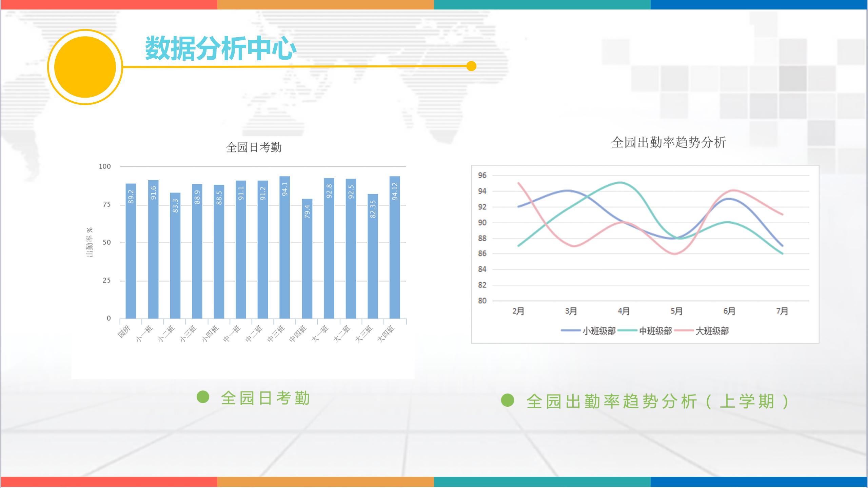Click the 园所 bar showing 89.2
868x488 pixels.
point(131,251)
